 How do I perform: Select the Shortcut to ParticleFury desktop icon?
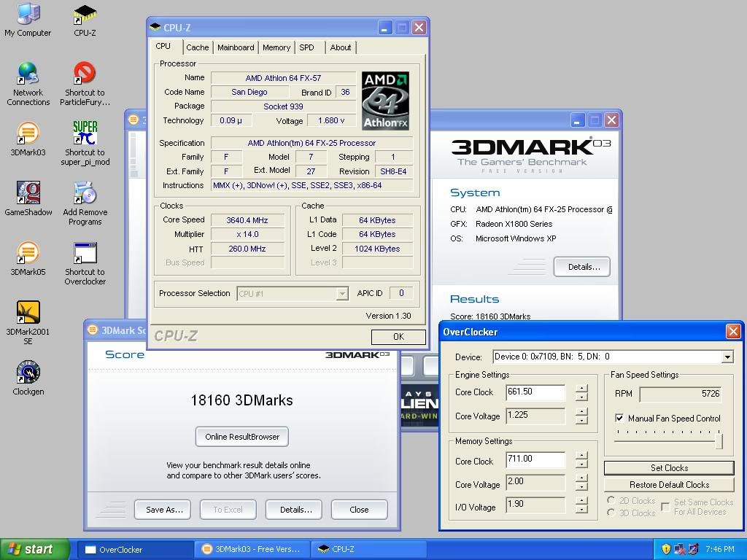(85, 84)
